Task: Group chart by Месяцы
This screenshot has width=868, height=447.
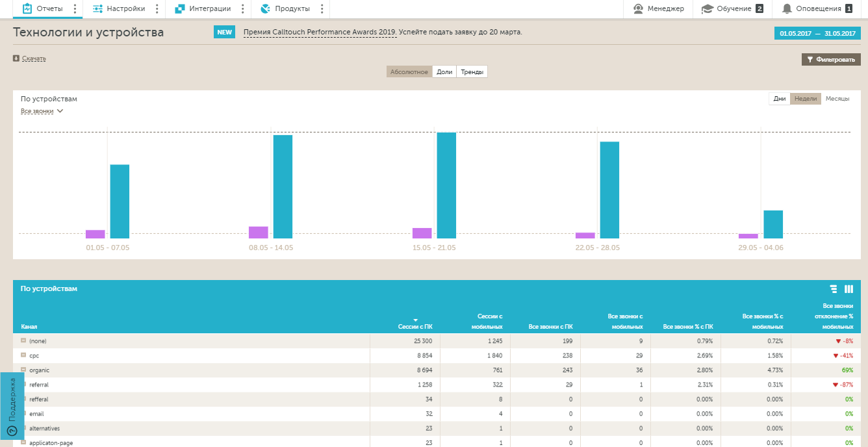Action: 837,99
